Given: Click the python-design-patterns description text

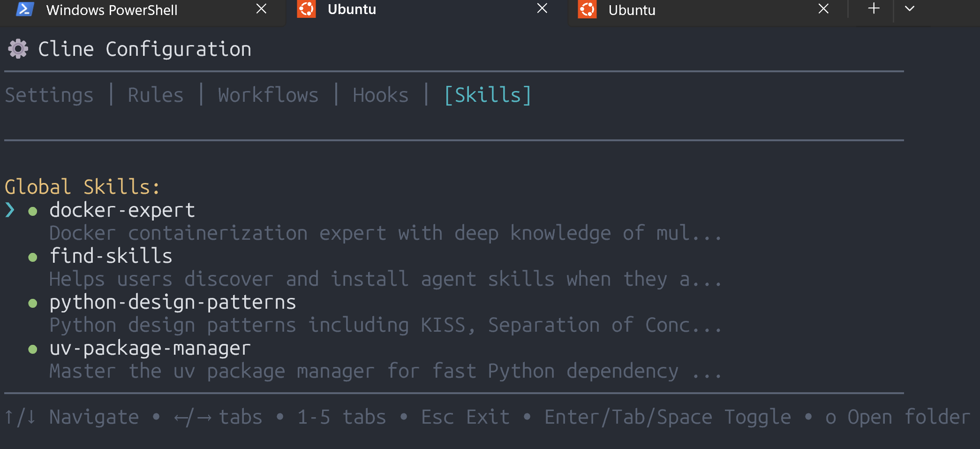Looking at the screenshot, I should [x=384, y=325].
